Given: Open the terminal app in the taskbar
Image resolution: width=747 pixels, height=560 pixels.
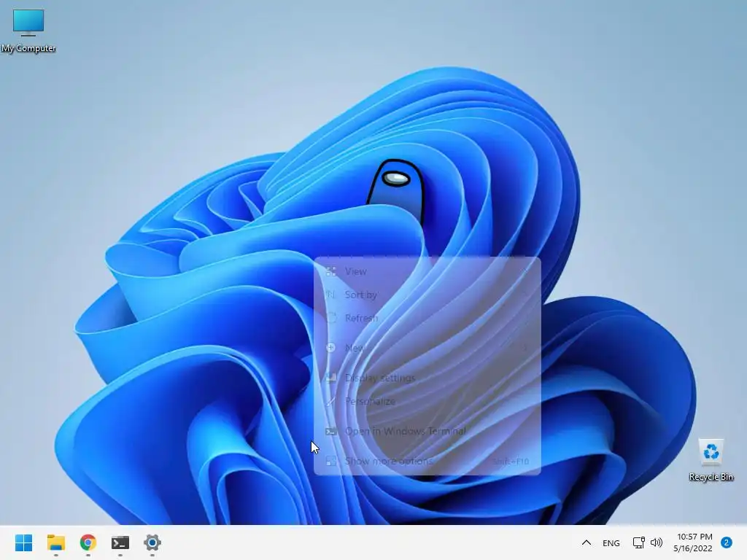Looking at the screenshot, I should pyautogui.click(x=120, y=542).
